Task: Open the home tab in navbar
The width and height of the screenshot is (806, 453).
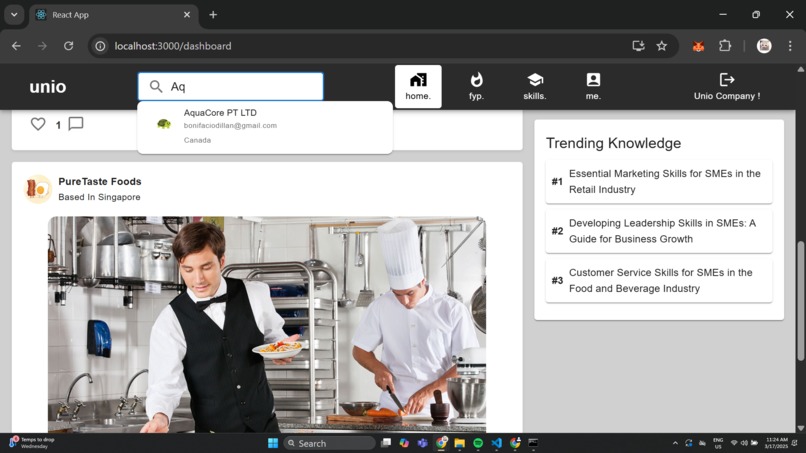Action: pos(418,86)
